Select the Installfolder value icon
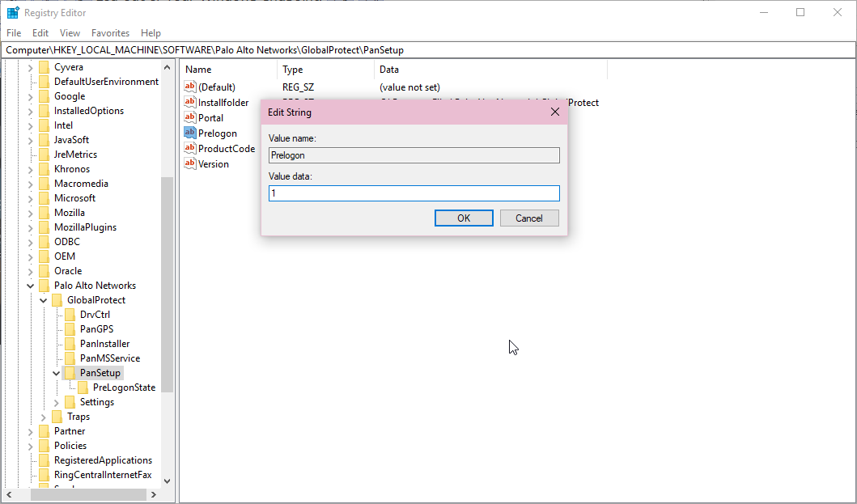This screenshot has width=857, height=504. [x=189, y=102]
